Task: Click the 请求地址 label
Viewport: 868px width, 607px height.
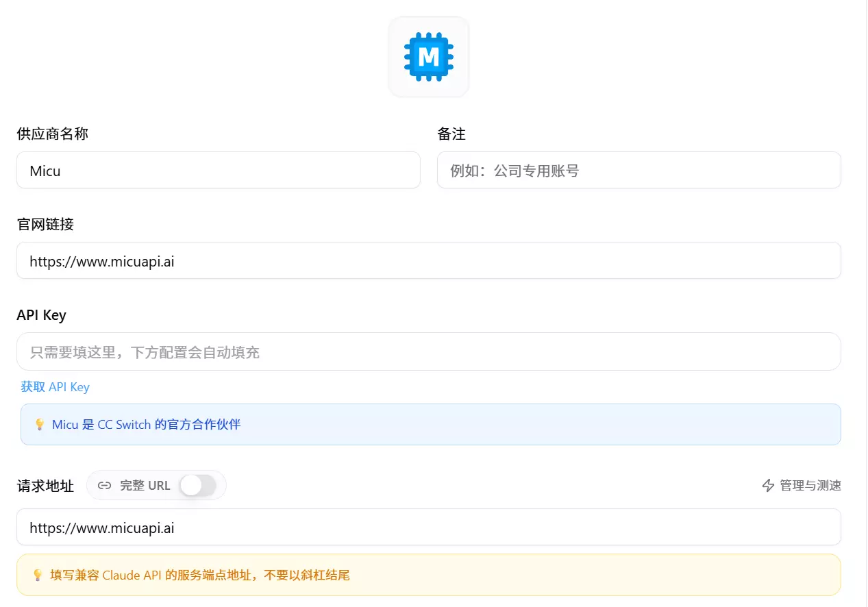Action: [x=45, y=486]
